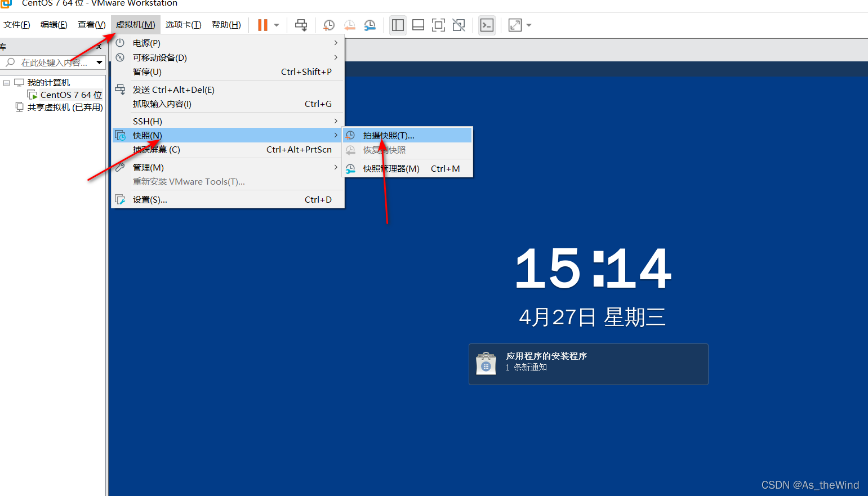Screen dimensions: 868x496
Task: Click disc icon beside 可移动设备(D)
Action: tap(120, 57)
